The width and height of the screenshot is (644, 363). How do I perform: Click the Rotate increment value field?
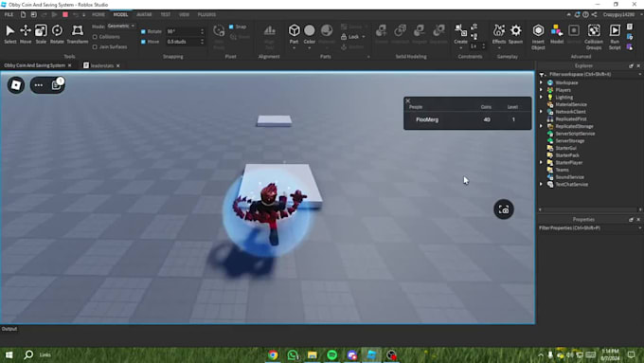pyautogui.click(x=183, y=31)
